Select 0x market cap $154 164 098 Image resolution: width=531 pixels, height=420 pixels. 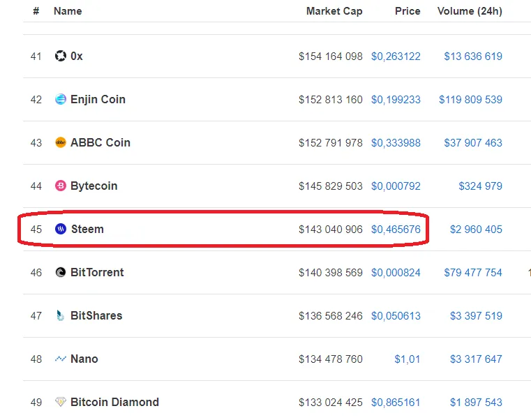coord(331,57)
